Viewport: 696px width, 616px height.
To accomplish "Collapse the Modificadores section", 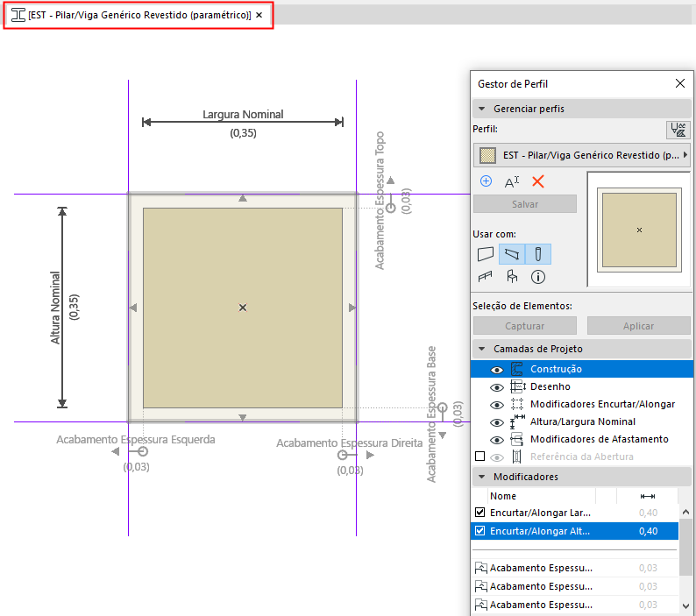I will point(482,477).
